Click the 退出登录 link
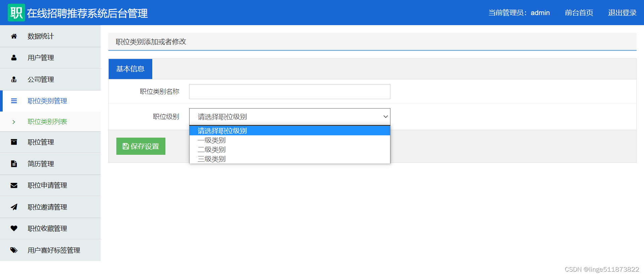 (622, 13)
